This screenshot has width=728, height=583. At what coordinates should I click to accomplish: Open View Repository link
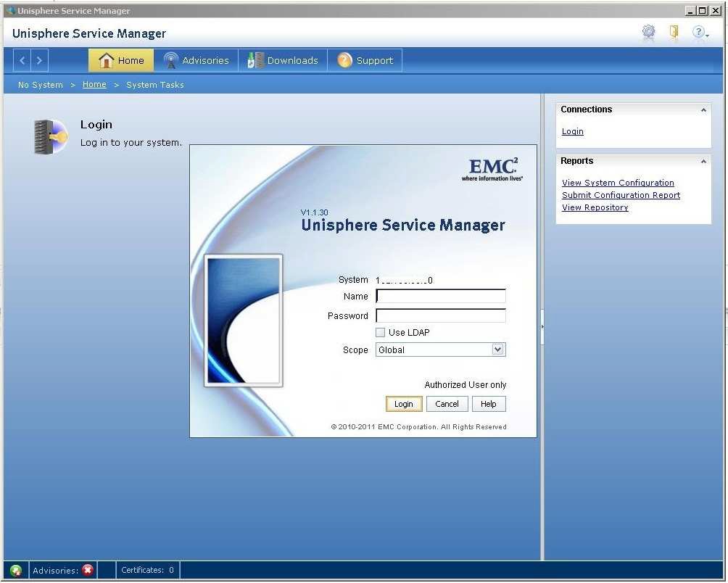click(595, 207)
